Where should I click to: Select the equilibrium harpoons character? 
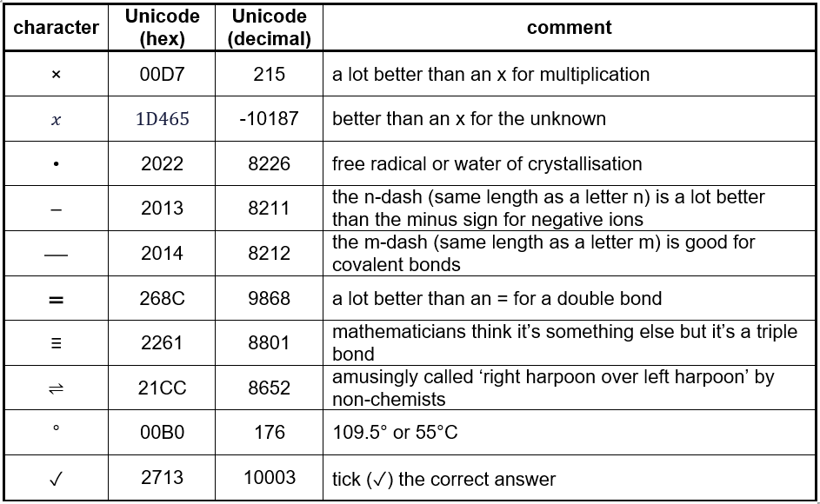57,390
